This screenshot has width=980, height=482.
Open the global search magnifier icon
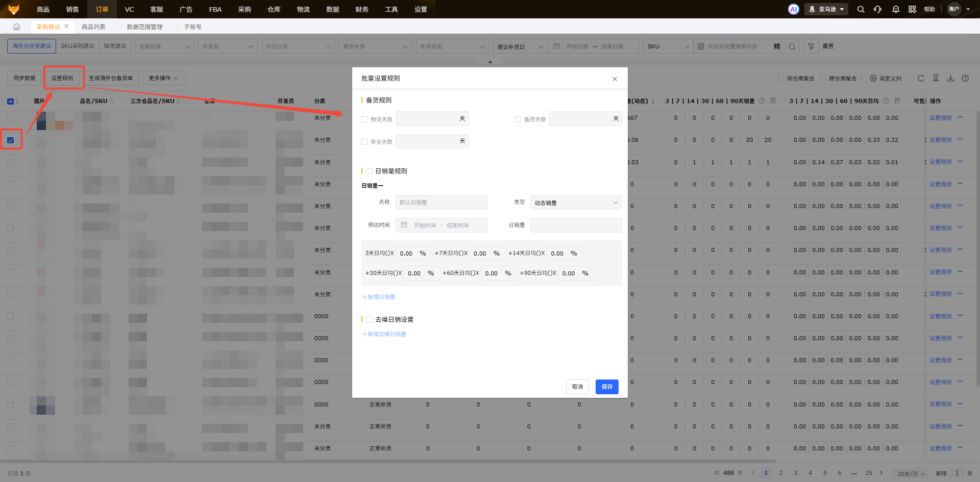point(861,9)
